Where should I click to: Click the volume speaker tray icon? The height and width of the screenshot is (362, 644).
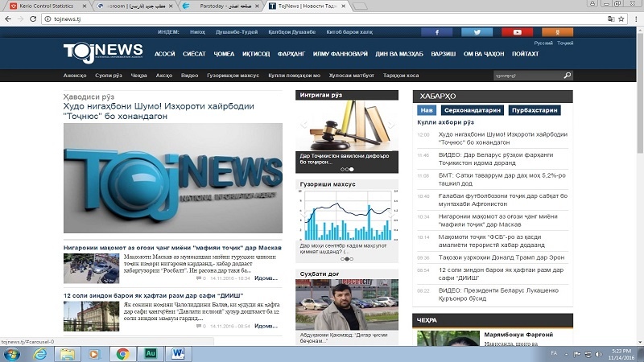pyautogui.click(x=599, y=354)
